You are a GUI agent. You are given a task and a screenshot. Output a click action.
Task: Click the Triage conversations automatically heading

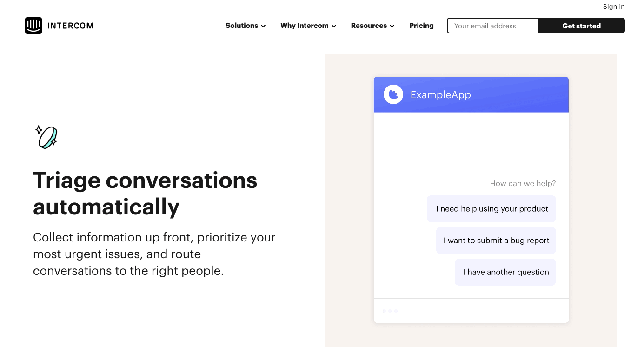pyautogui.click(x=145, y=194)
